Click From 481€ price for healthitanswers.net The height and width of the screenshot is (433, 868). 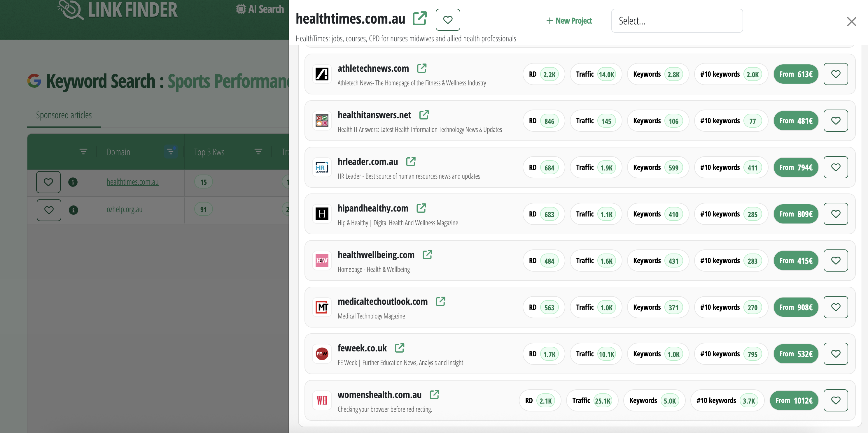tap(796, 121)
